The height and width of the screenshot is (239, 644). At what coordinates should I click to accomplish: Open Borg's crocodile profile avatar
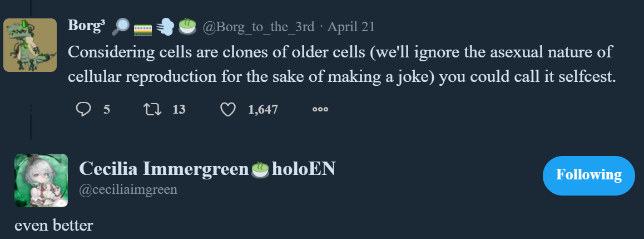(30, 45)
